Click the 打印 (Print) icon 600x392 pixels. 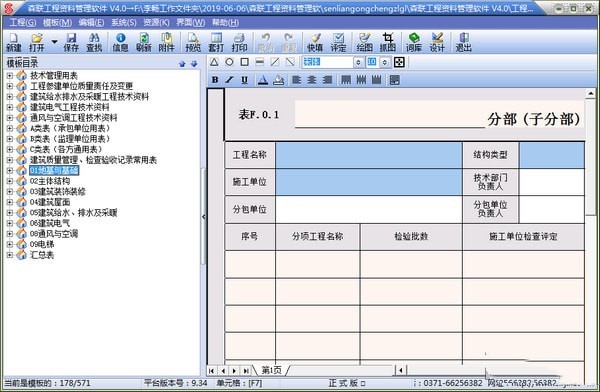pyautogui.click(x=239, y=42)
